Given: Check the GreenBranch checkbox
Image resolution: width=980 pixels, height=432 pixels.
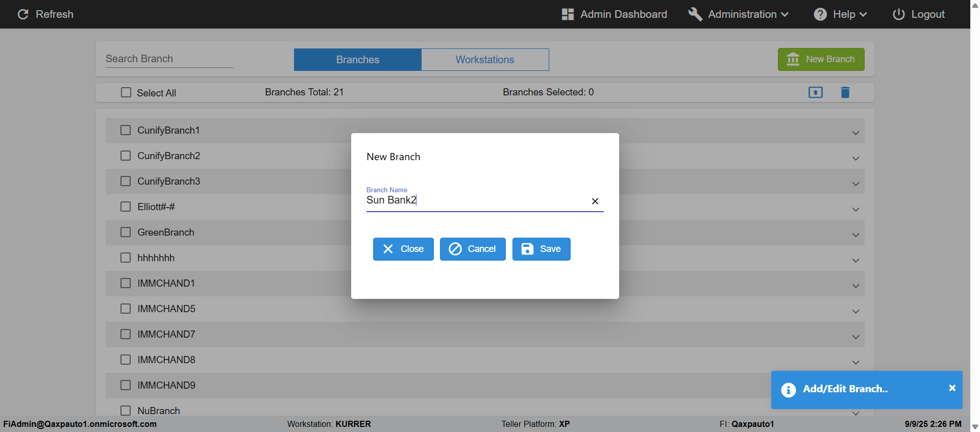Looking at the screenshot, I should point(126,232).
